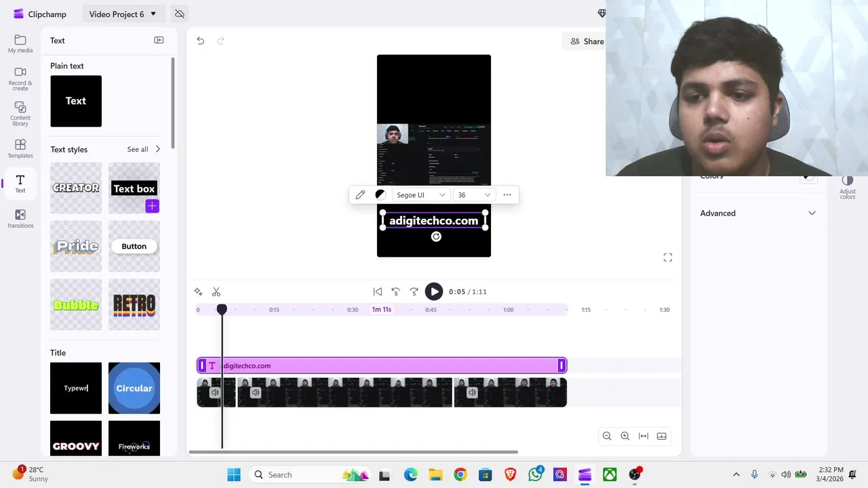Open WhatsApp from taskbar
This screenshot has width=868, height=488.
(x=535, y=474)
